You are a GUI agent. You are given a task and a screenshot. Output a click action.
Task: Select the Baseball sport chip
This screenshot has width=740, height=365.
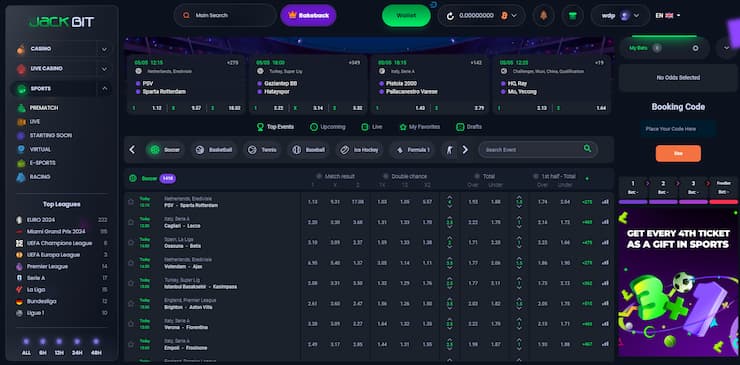point(308,150)
